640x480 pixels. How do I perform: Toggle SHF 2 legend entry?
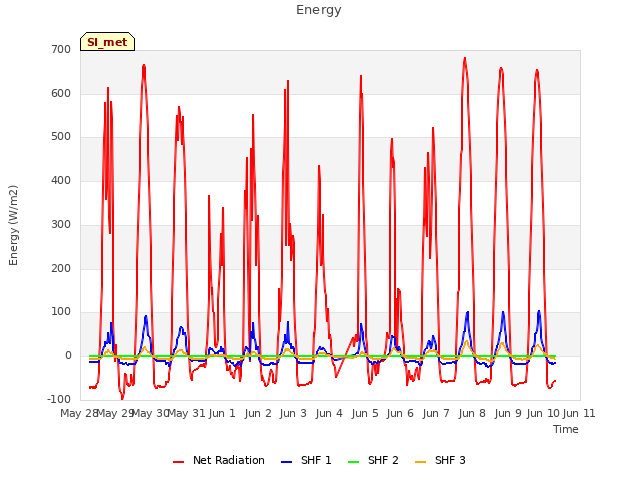click(373, 460)
